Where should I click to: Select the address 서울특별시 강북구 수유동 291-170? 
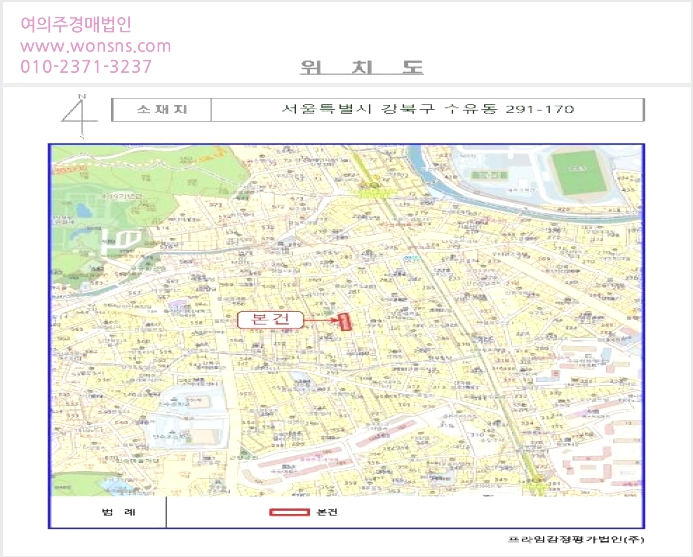pyautogui.click(x=427, y=109)
